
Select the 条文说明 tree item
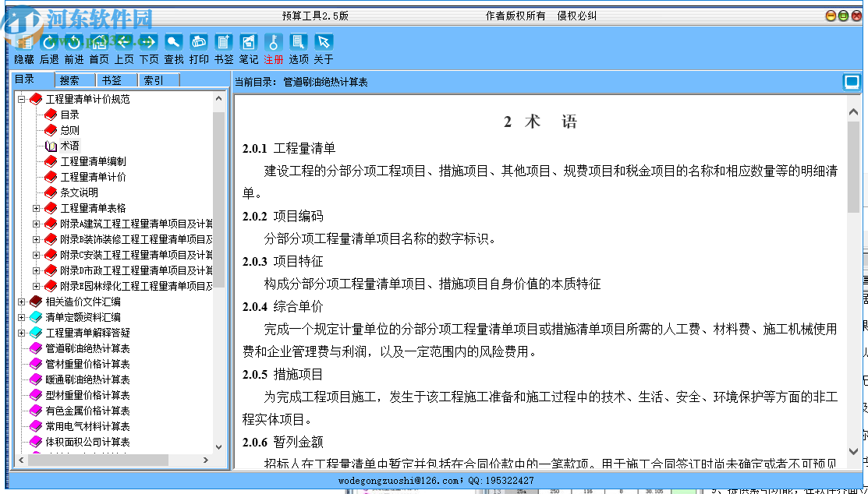(80, 192)
